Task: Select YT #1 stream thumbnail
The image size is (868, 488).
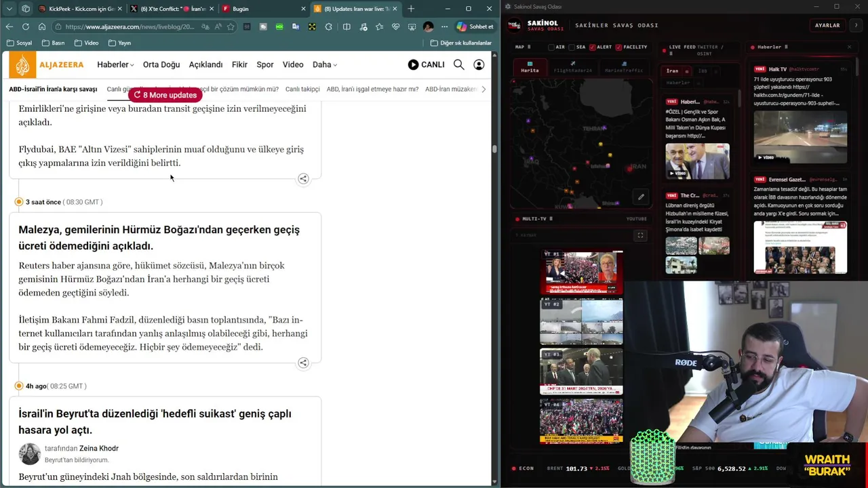Action: [x=581, y=272]
